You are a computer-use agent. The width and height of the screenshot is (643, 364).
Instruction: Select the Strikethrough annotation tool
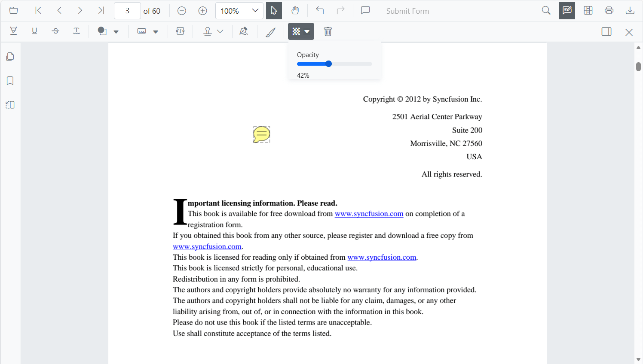[x=55, y=31]
